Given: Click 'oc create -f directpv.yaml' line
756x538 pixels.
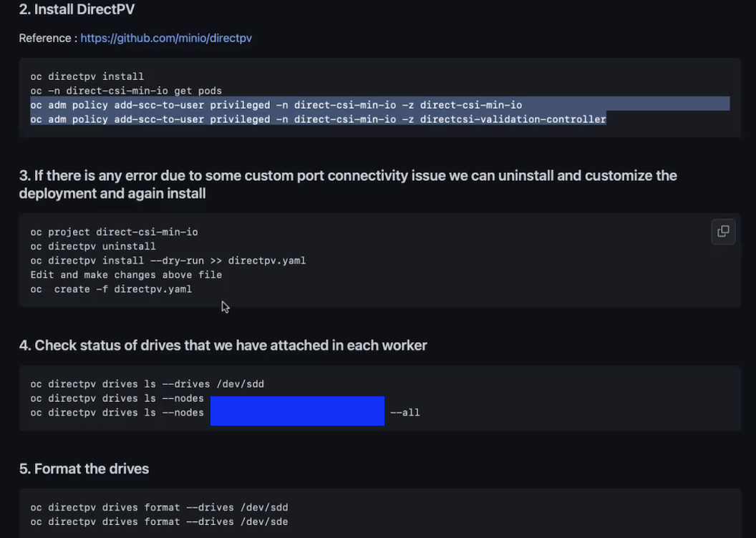Looking at the screenshot, I should coord(111,290).
